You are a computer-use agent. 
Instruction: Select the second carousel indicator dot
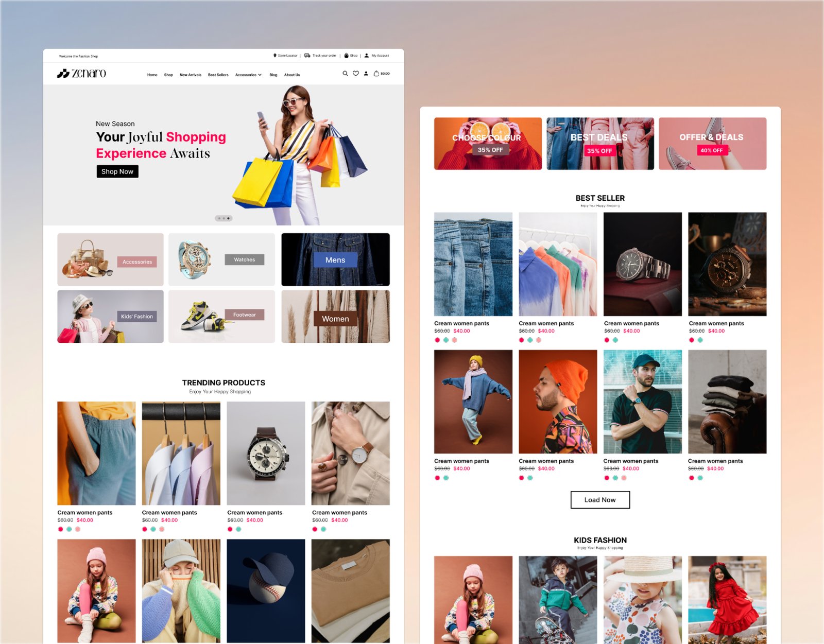[224, 218]
